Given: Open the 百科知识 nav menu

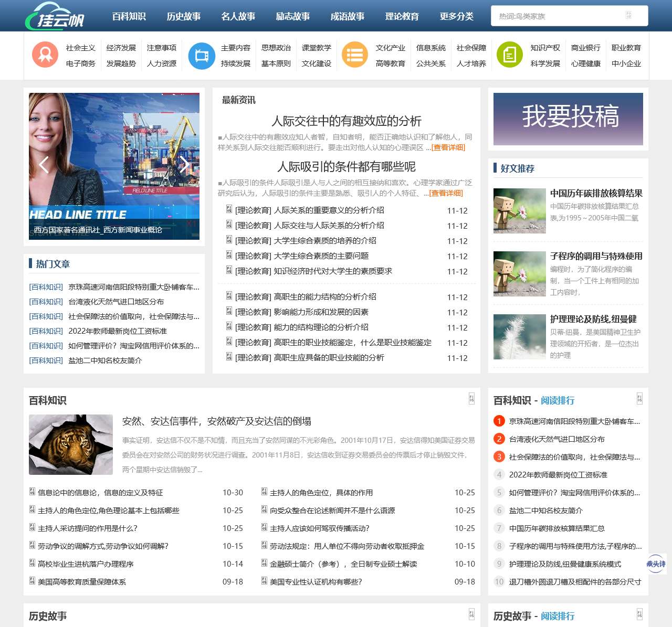Looking at the screenshot, I should pos(129,16).
